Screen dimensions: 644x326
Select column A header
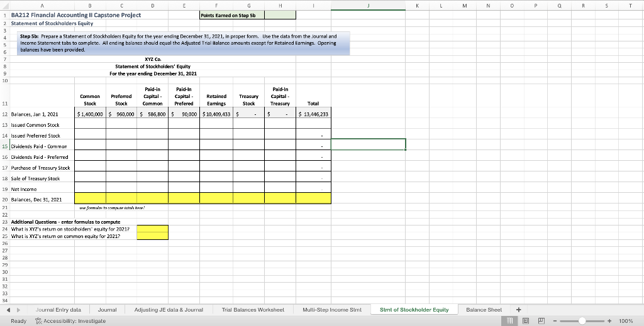42,5
